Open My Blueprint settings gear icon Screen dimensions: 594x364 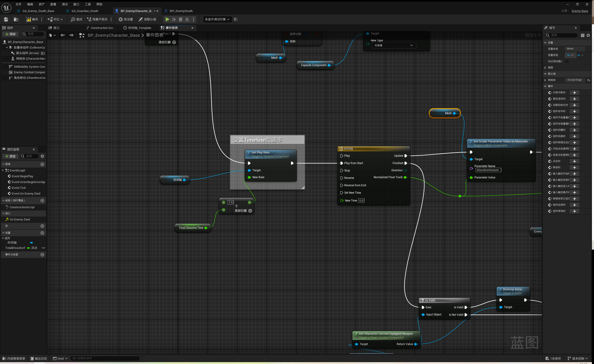coord(43,156)
